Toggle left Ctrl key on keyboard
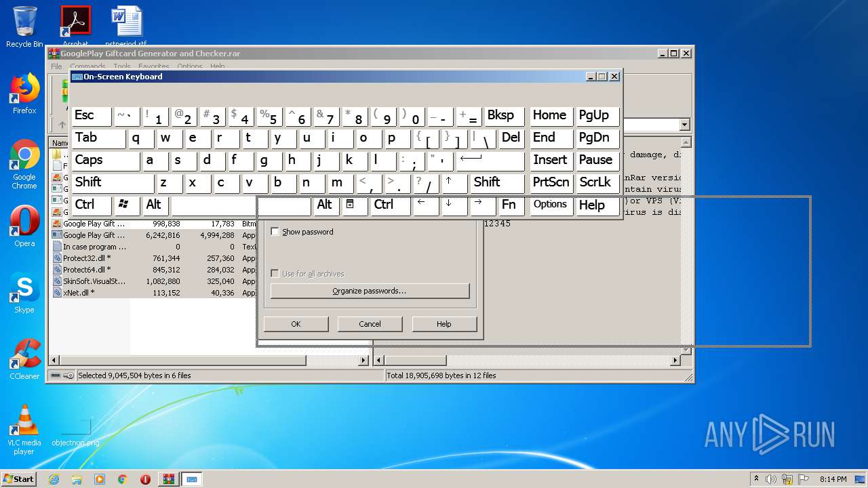 click(92, 205)
